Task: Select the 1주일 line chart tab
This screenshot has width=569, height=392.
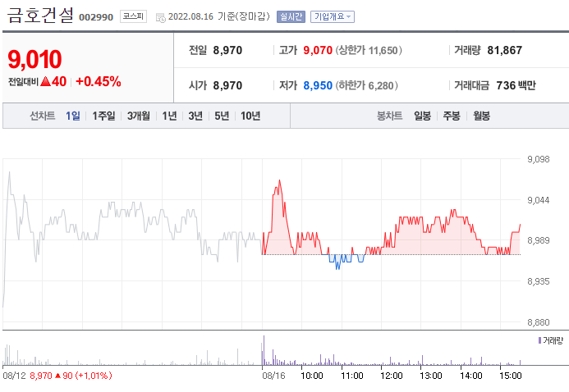Action: [x=103, y=116]
